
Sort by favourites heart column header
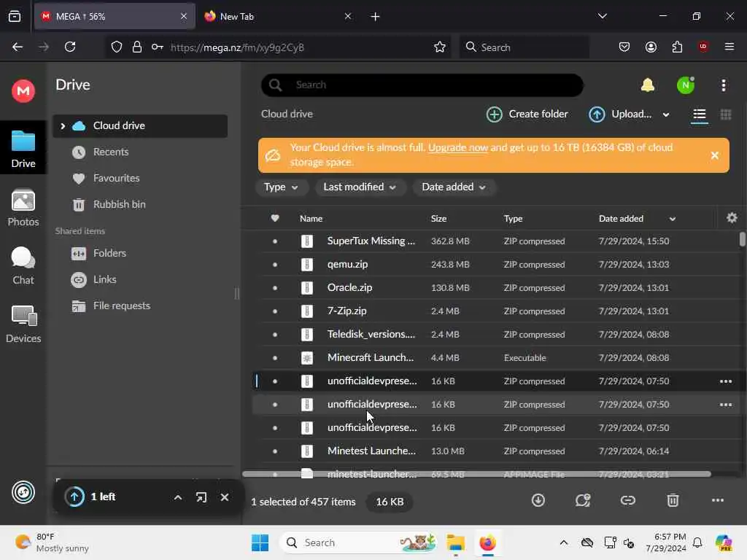coord(275,218)
